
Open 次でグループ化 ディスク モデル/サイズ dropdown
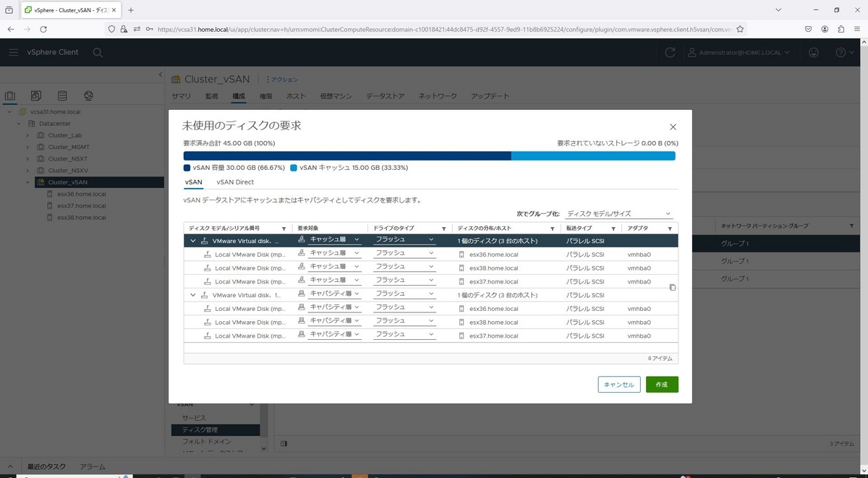619,214
